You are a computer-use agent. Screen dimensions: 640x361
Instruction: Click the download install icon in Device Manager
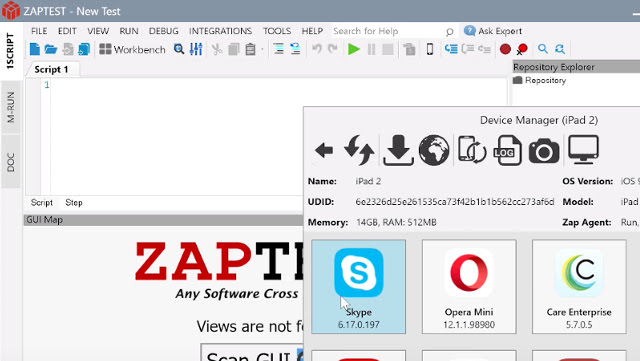(398, 150)
